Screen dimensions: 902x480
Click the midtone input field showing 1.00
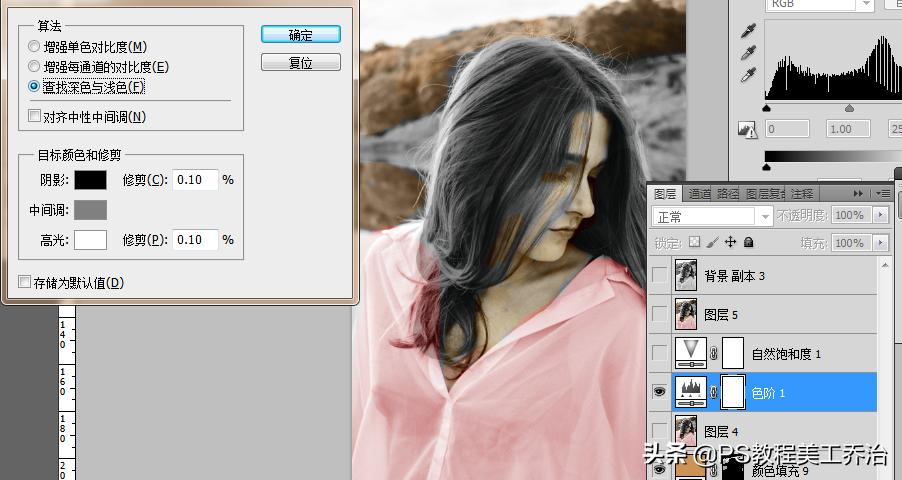[848, 128]
